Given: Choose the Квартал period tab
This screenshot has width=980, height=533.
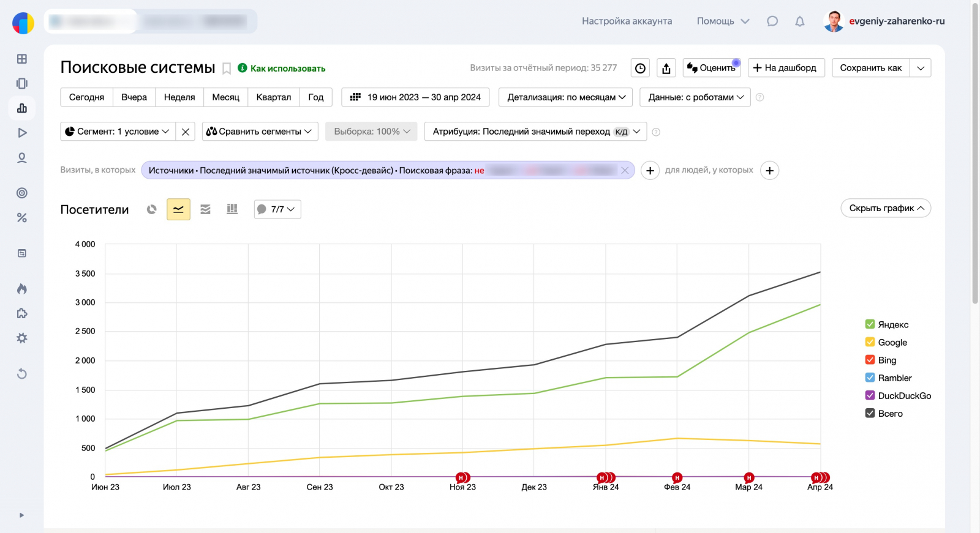Looking at the screenshot, I should coord(273,97).
